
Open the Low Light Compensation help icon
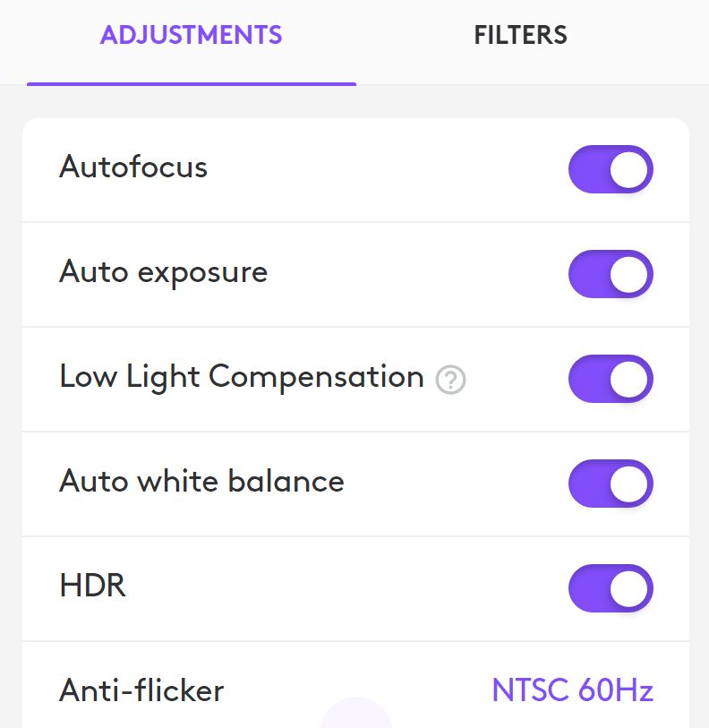click(x=450, y=380)
